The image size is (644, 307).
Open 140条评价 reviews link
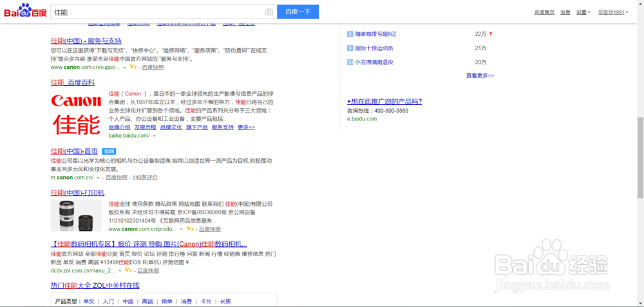point(145,178)
